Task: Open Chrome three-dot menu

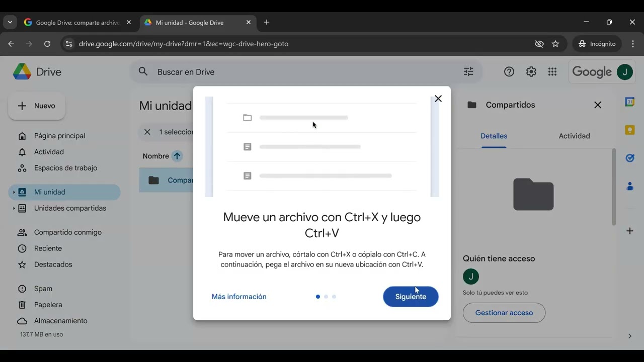Action: pos(633,44)
